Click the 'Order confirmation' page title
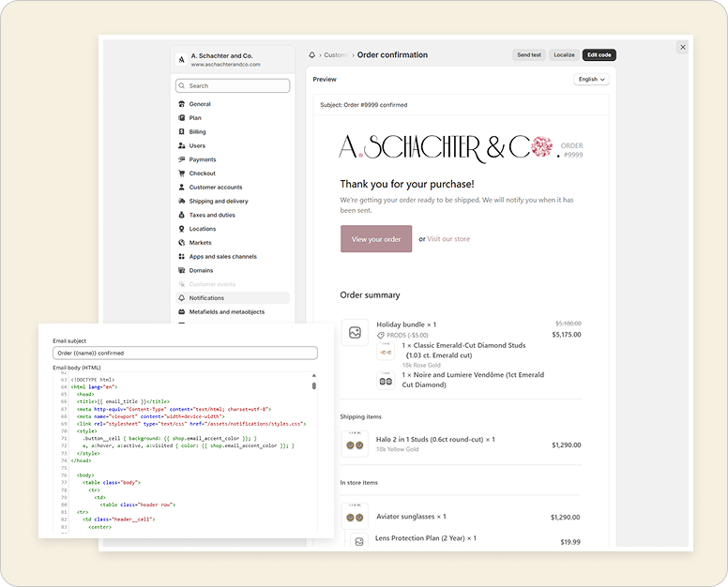Viewport: 728px width, 587px height. click(x=392, y=54)
